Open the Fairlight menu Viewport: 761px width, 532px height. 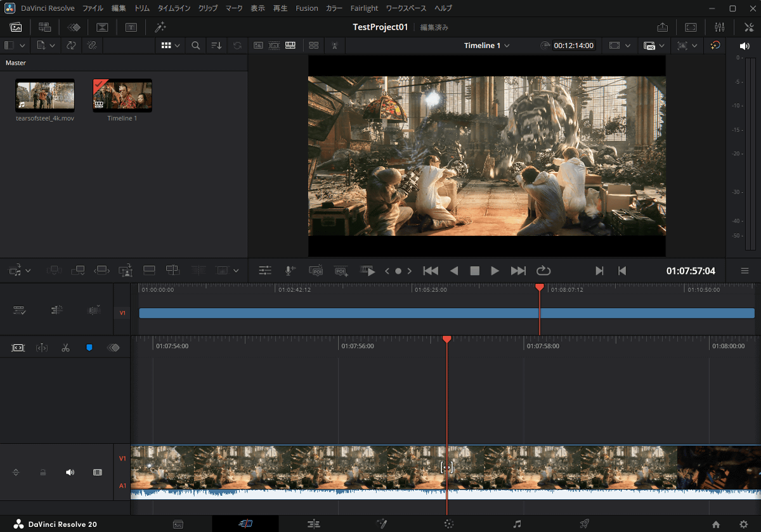click(364, 8)
